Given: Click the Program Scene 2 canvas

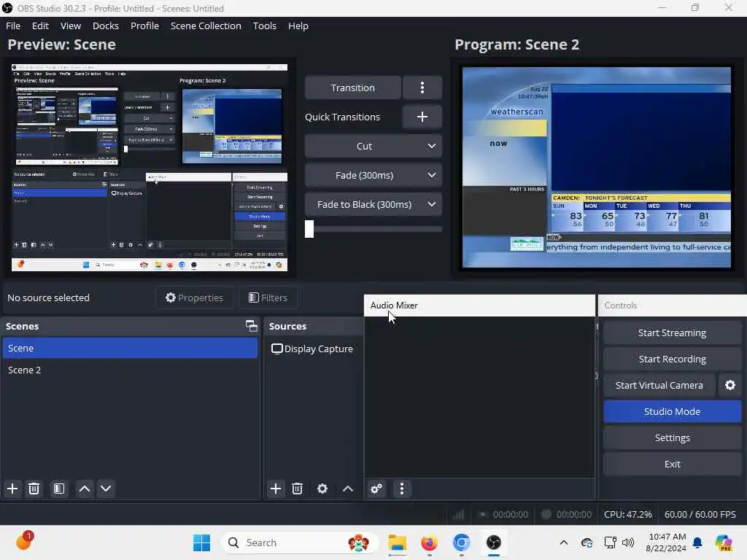Looking at the screenshot, I should (597, 167).
